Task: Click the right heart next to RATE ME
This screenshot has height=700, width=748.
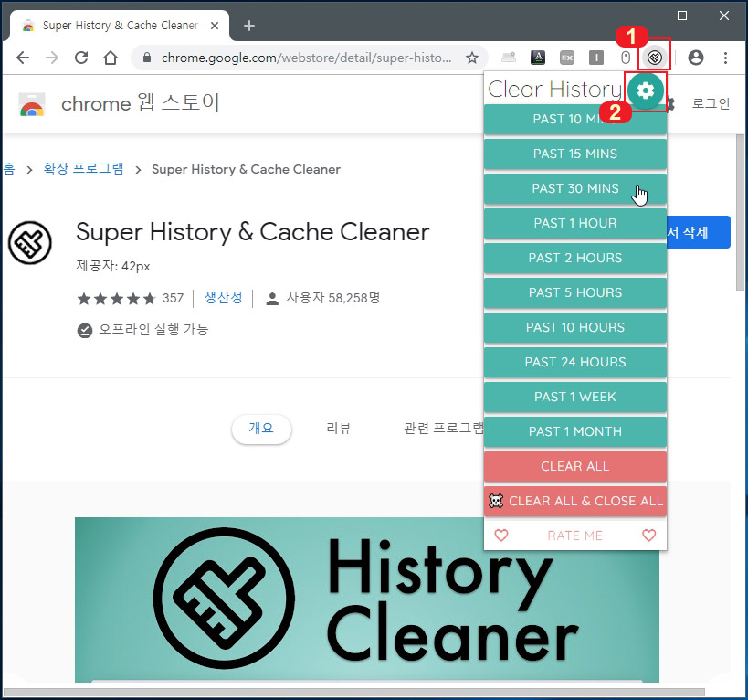Action: [x=648, y=536]
